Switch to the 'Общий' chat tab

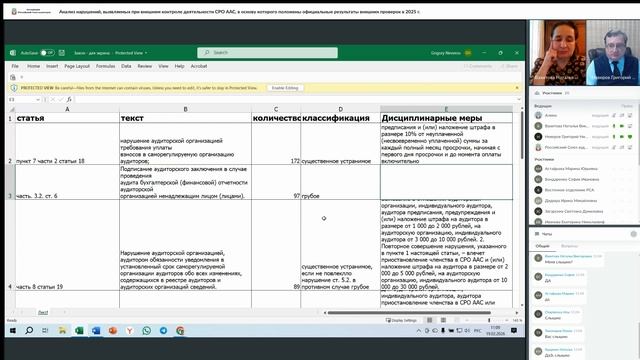click(x=542, y=246)
